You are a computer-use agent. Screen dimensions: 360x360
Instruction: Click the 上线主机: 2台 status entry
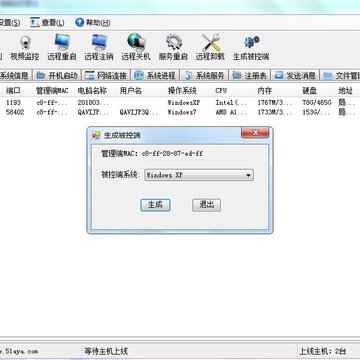323,351
